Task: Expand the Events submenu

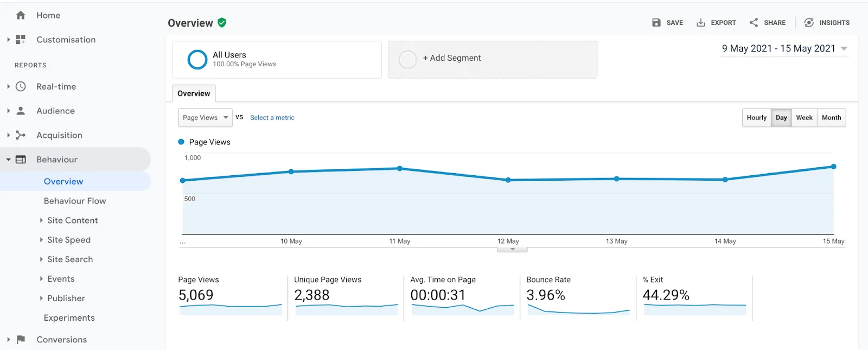Action: (x=41, y=279)
